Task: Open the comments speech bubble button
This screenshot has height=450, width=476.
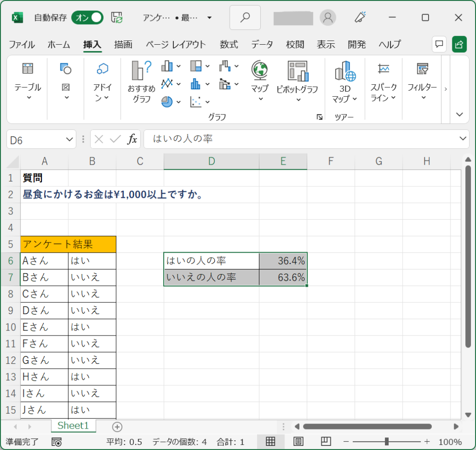Action: (439, 44)
